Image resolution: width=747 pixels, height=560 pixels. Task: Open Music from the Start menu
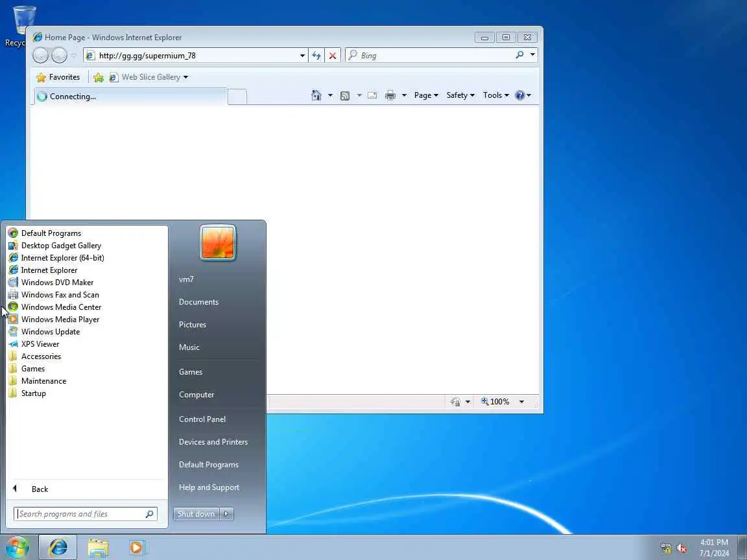coord(189,347)
